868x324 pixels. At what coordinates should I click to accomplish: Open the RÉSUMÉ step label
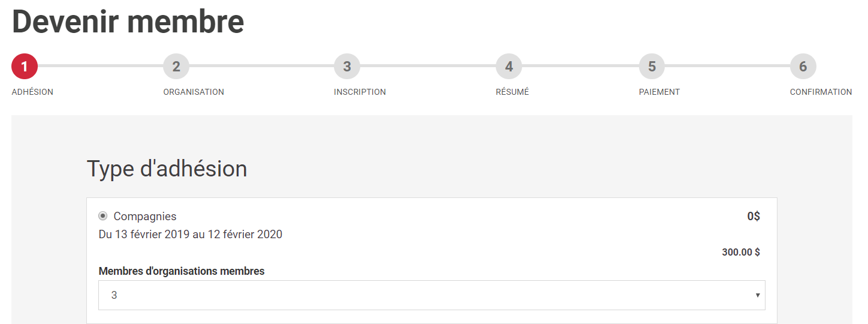point(513,92)
